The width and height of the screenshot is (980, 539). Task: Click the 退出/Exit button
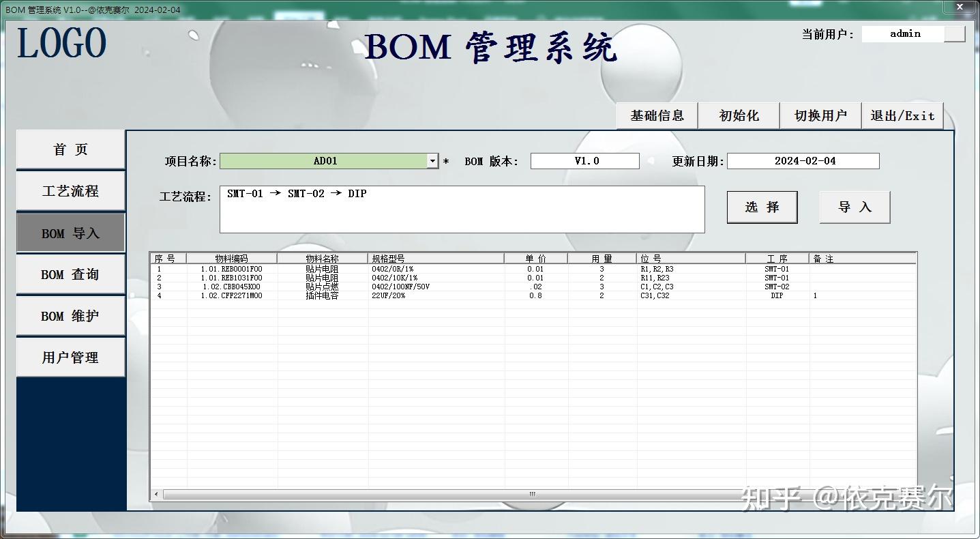[x=902, y=115]
